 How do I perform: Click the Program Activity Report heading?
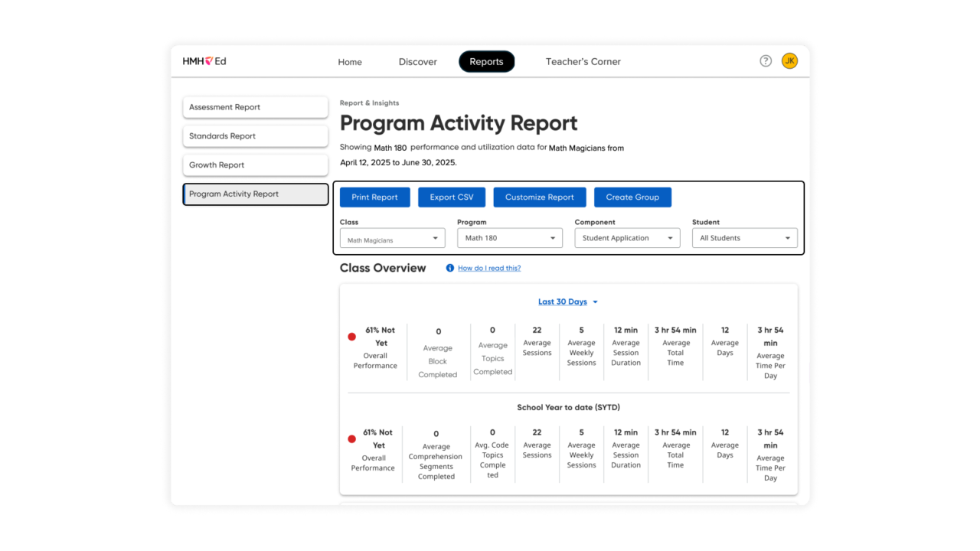459,123
